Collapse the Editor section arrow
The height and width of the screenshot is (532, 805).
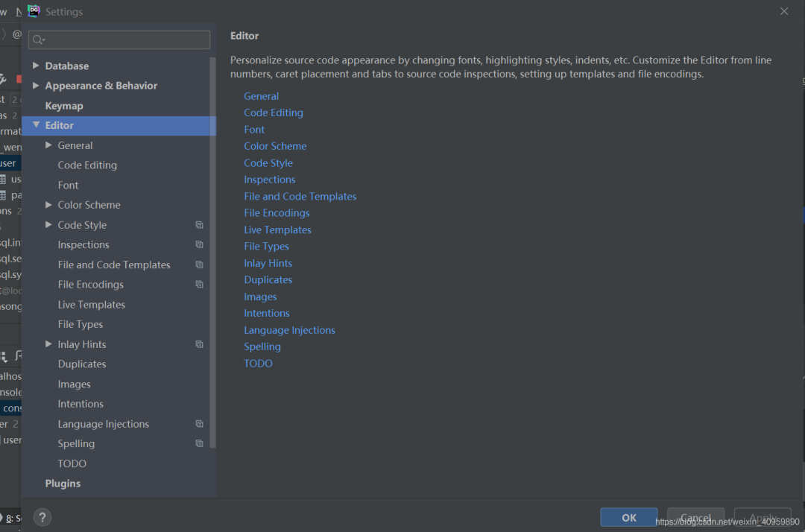pos(36,125)
